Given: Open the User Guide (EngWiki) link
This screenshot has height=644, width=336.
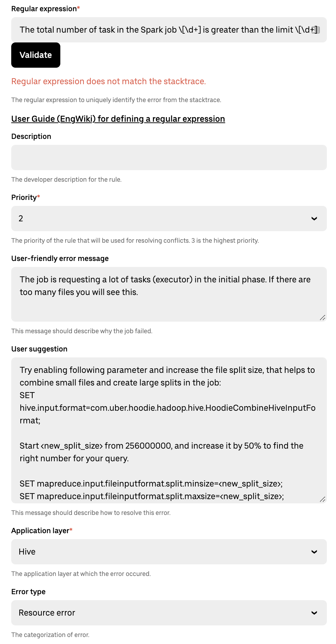Looking at the screenshot, I should coord(118,119).
